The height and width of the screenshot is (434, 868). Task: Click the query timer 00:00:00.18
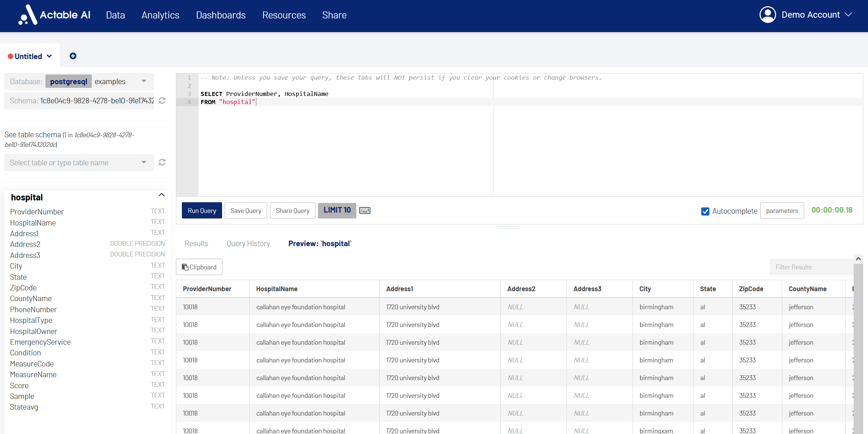832,210
